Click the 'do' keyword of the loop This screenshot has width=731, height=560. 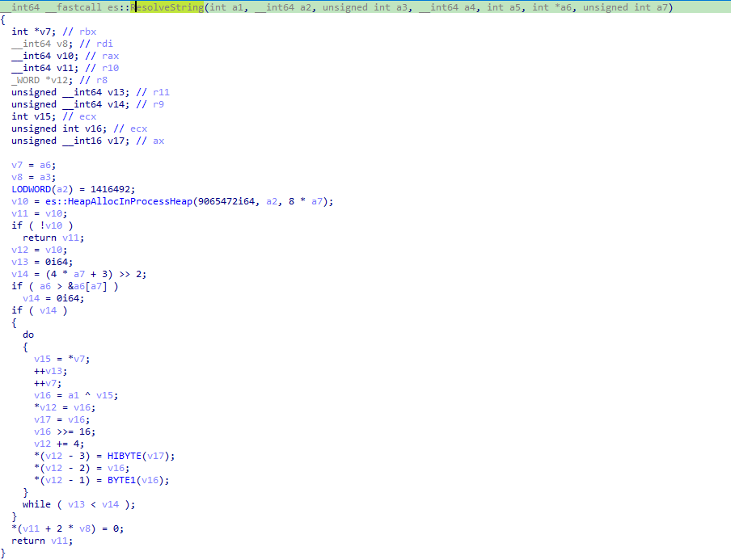(28, 335)
